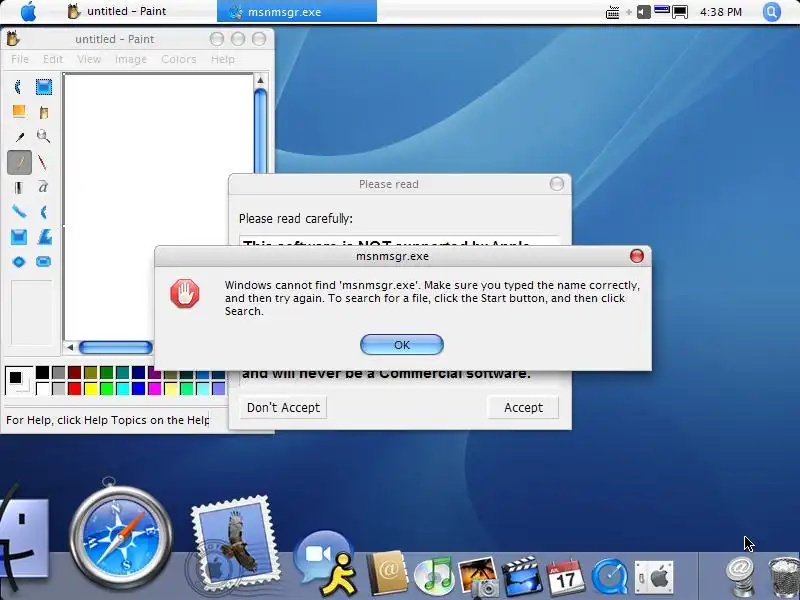Viewport: 800px width, 600px height.
Task: Click the 4:38 PM clock
Action: 720,12
